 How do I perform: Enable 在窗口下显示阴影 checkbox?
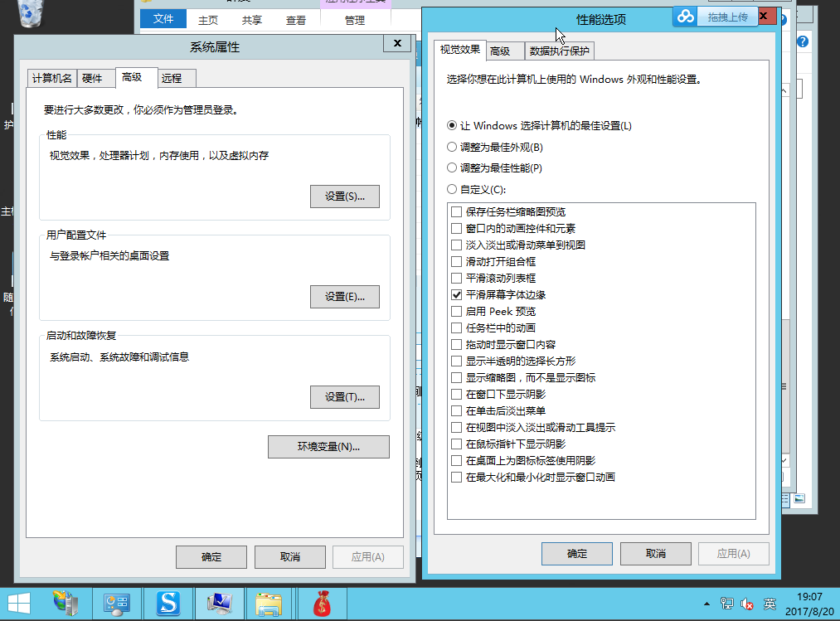coord(456,395)
